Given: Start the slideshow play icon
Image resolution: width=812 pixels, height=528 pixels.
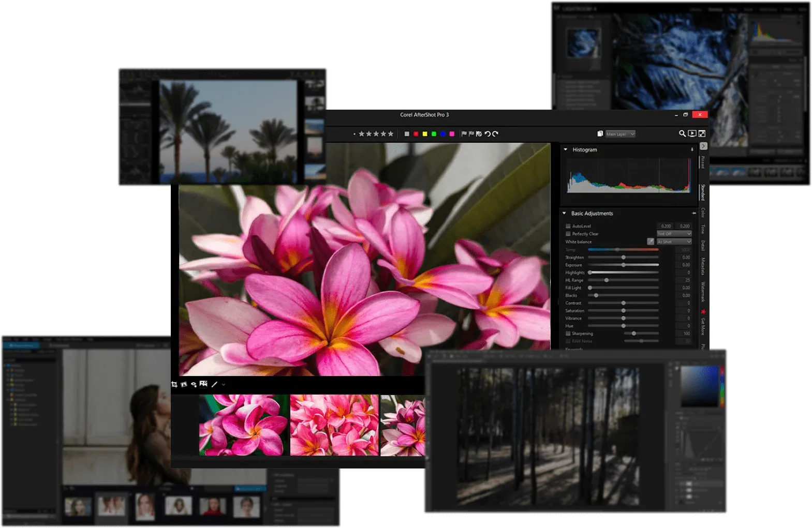Looking at the screenshot, I should pos(692,134).
